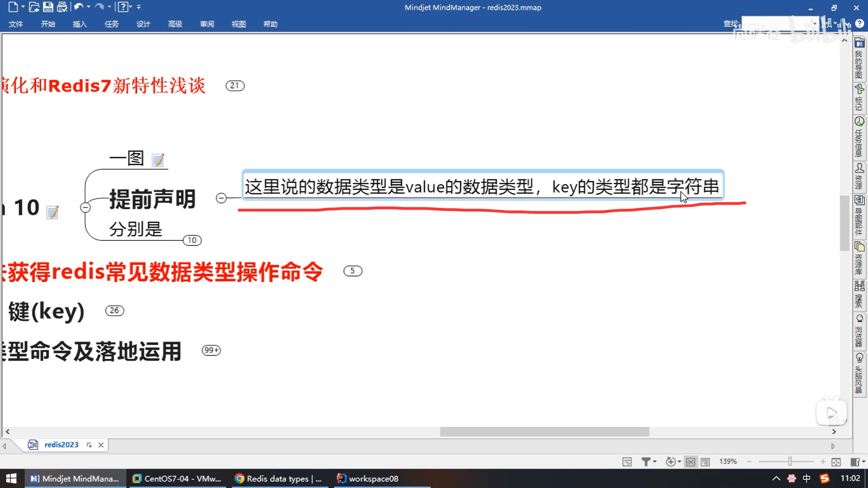Toggle the map view mode button
The image size is (868, 488).
tap(690, 461)
